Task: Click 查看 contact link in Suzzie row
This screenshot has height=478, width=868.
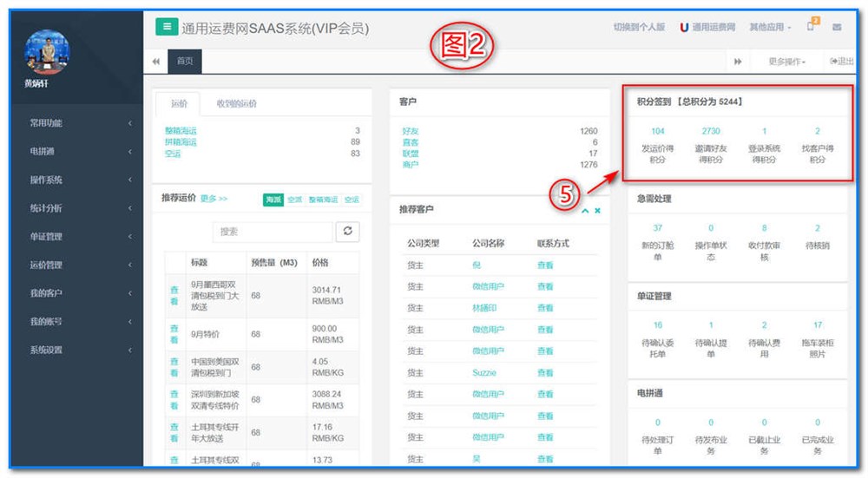Action: 545,373
